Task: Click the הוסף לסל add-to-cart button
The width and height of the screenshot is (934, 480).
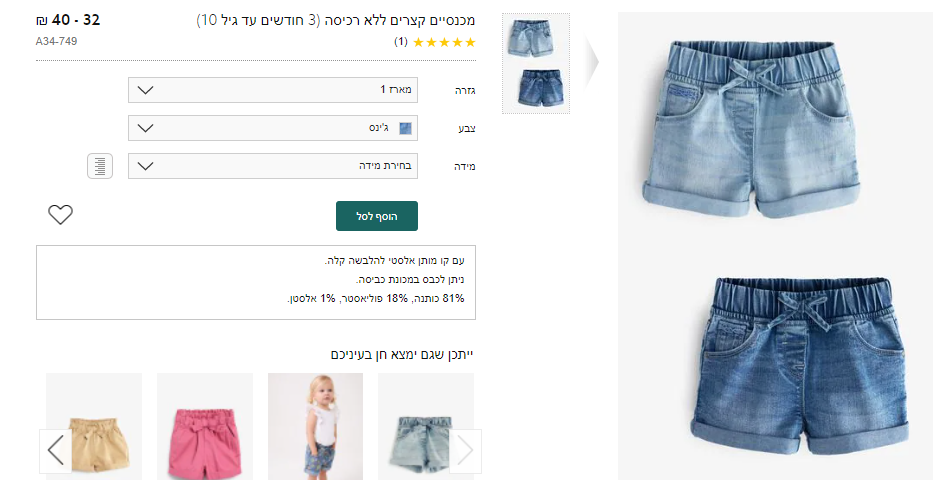Action: [377, 216]
